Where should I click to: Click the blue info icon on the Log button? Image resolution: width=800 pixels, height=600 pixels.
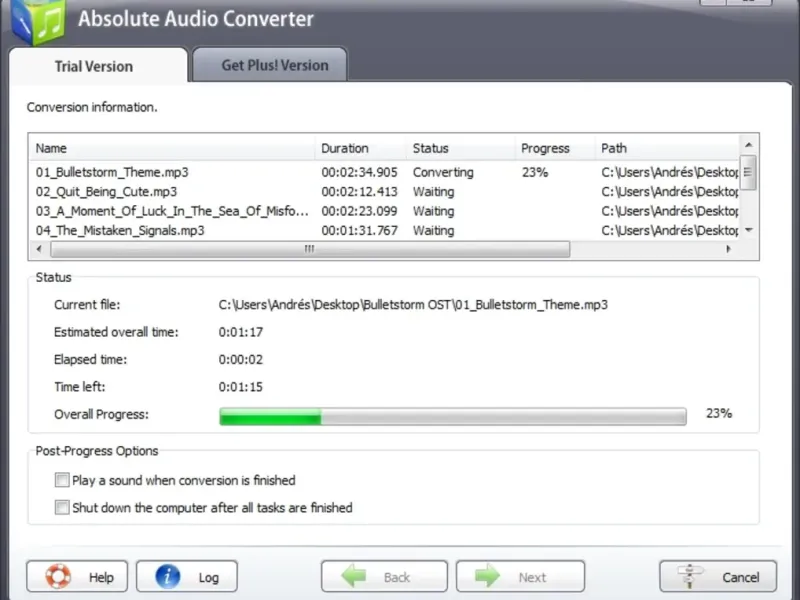coord(168,577)
